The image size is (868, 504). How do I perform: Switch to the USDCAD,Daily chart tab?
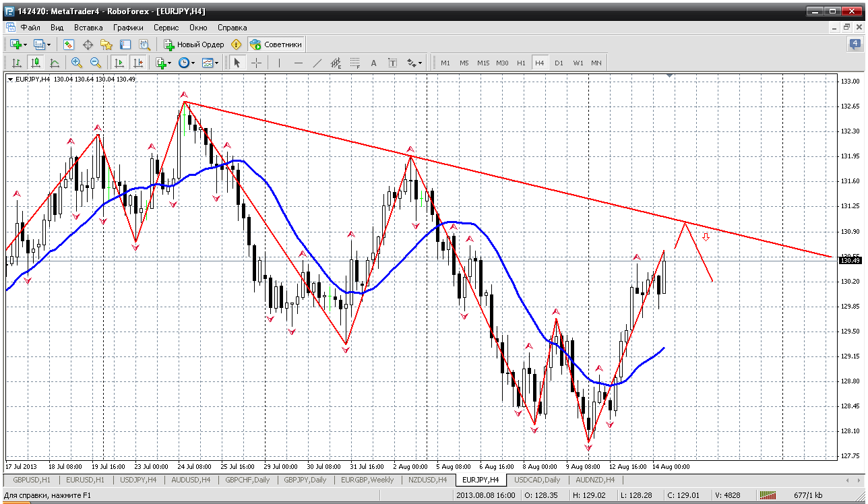pos(537,480)
